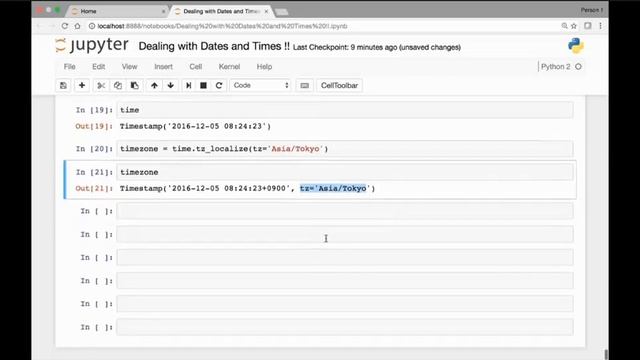The image size is (640, 360).
Task: Run cell and select below icon
Action: click(x=189, y=85)
